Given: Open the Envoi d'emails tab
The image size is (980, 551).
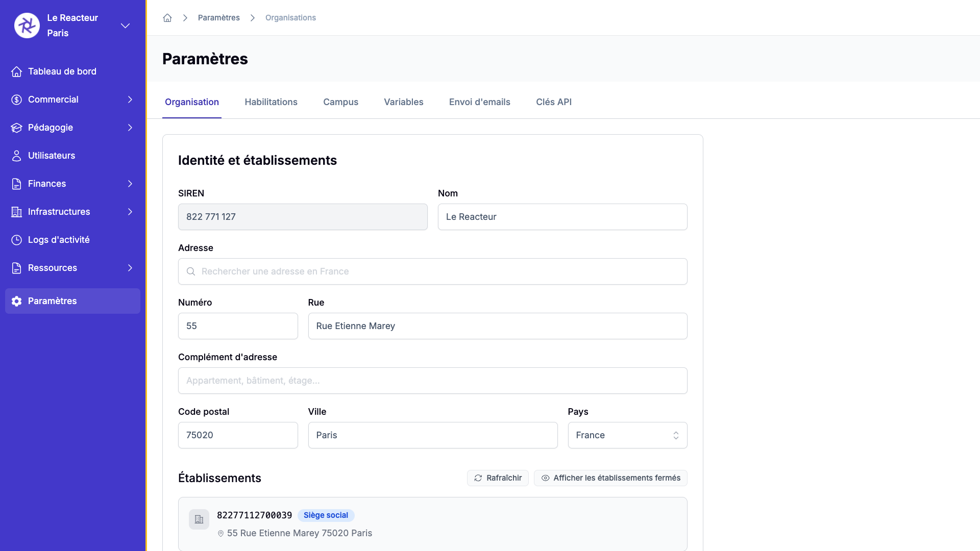Looking at the screenshot, I should (479, 102).
